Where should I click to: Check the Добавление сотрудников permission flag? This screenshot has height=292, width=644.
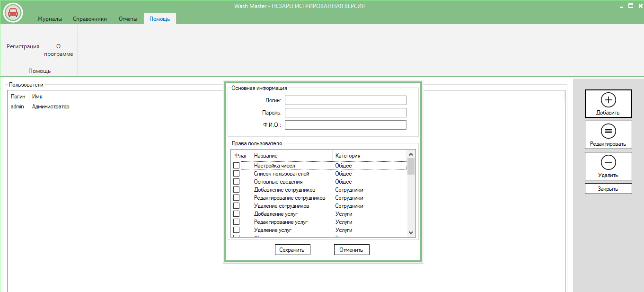(236, 190)
